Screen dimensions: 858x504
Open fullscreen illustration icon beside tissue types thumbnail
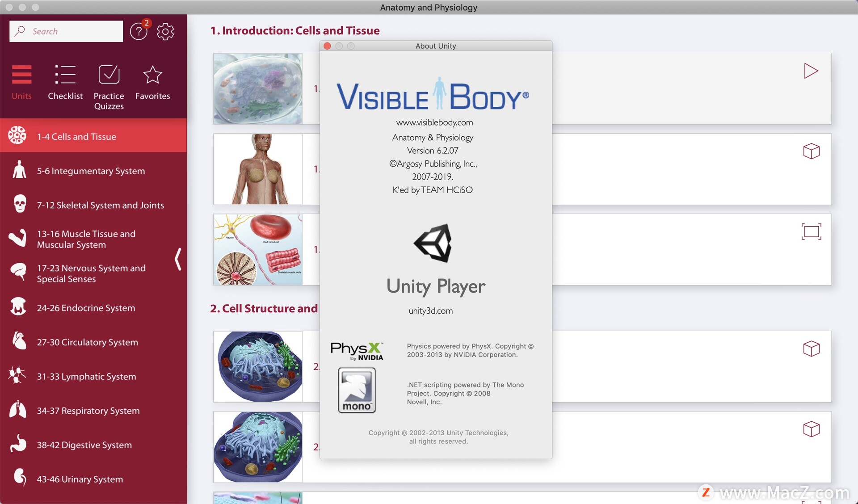(811, 231)
